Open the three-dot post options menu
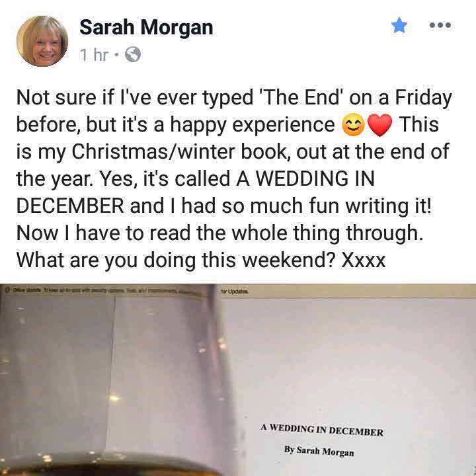The width and height of the screenshot is (476, 476). (440, 25)
